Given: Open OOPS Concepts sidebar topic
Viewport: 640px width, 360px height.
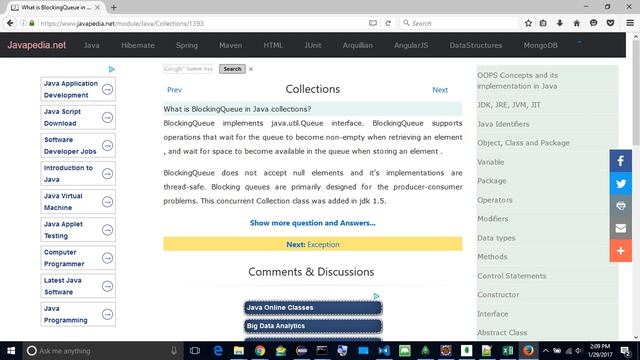Looking at the screenshot, I should coord(518,81).
